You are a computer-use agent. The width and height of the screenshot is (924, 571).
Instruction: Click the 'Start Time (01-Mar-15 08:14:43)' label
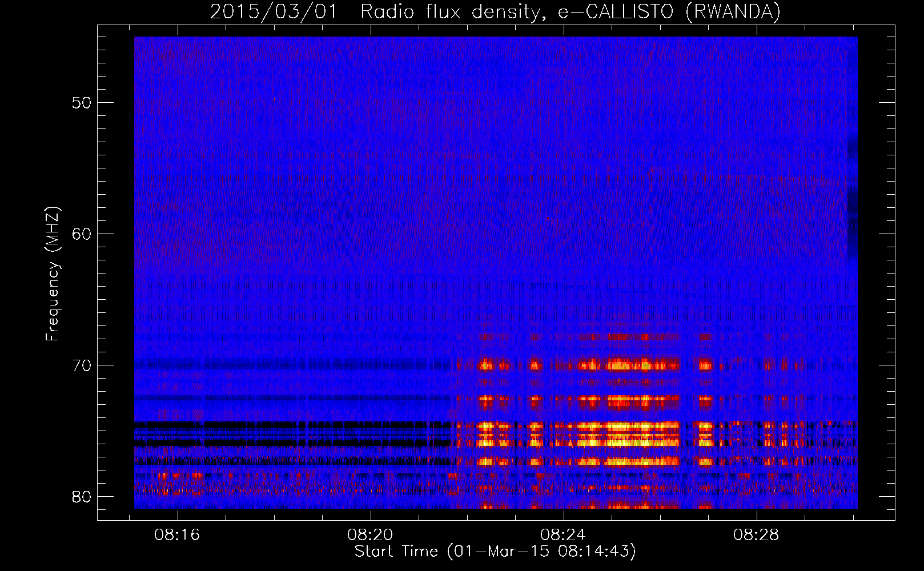pyautogui.click(x=495, y=552)
